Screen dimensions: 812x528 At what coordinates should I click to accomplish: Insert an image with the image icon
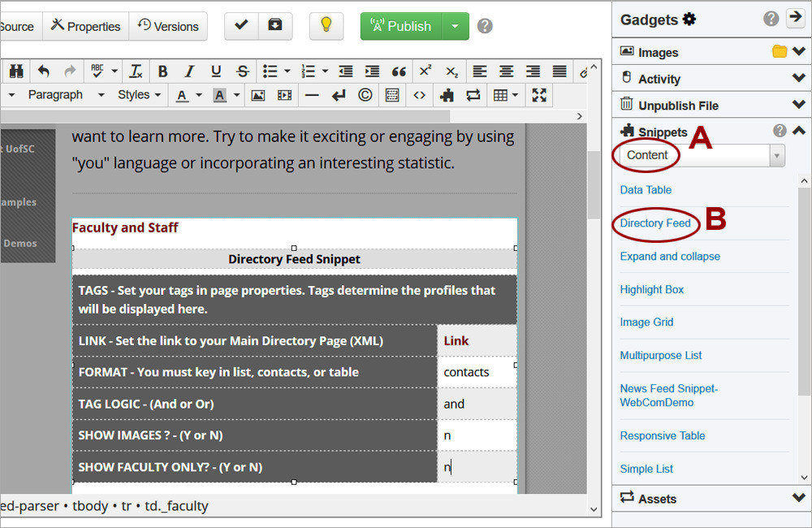click(258, 95)
